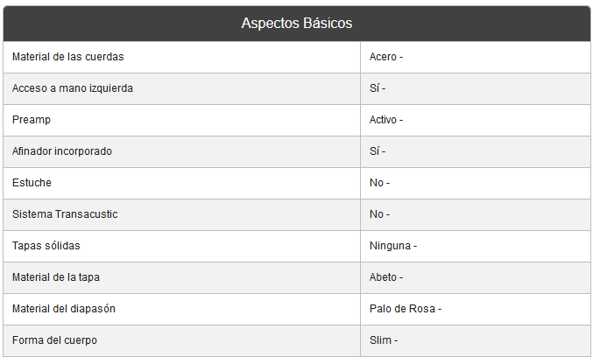This screenshot has height=364, width=593.
Task: Select the Afinador incorporado label
Action: pyautogui.click(x=62, y=151)
